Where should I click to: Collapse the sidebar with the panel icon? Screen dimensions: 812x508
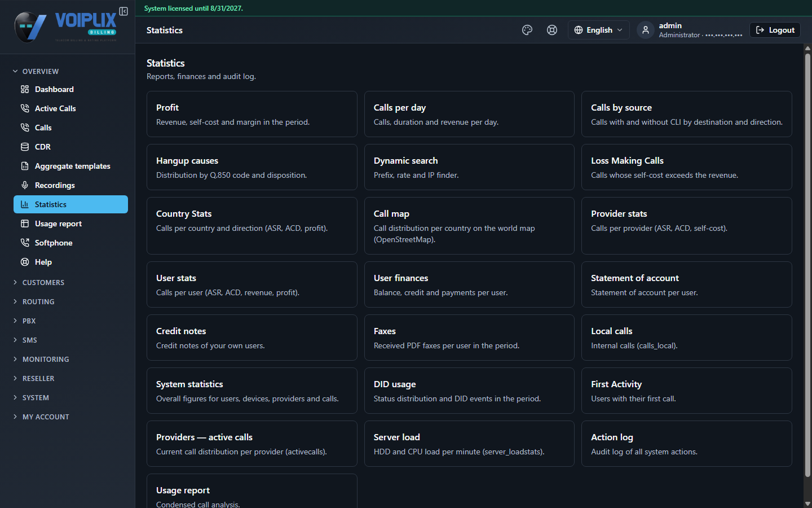click(x=123, y=11)
